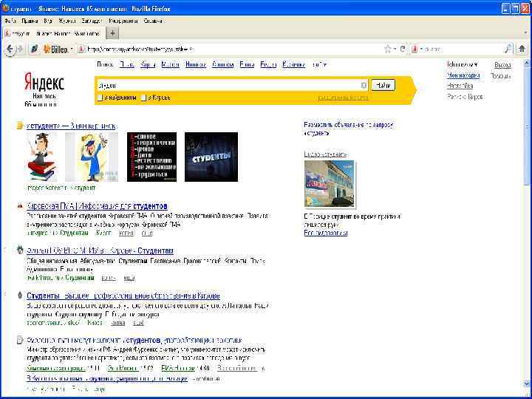Click the first student cartoon thumbnail on books
Screen dimensions: 532x399
pos(41,157)
